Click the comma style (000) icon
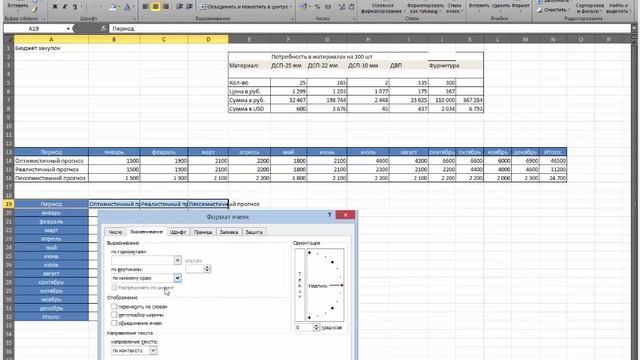 pyautogui.click(x=328, y=7)
